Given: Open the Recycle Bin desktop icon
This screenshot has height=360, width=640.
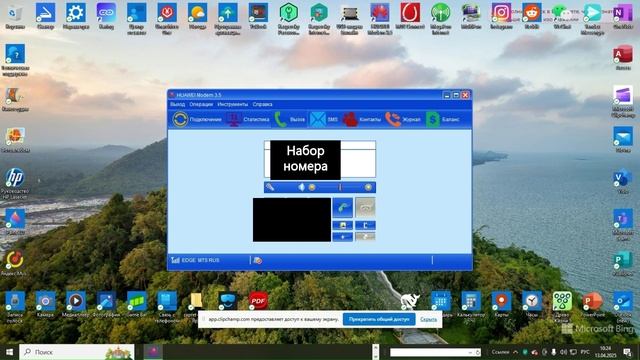Looking at the screenshot, I should [x=15, y=17].
